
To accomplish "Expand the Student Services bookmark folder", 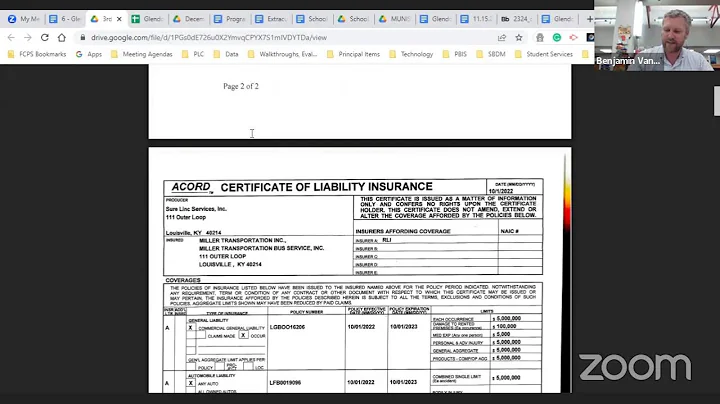I will (544, 54).
